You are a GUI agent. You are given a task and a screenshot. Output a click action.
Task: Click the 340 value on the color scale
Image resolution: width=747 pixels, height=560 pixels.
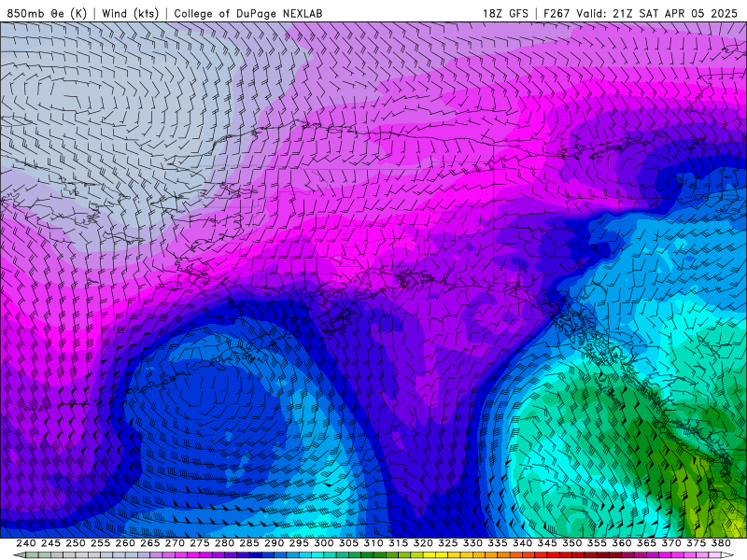click(x=522, y=543)
